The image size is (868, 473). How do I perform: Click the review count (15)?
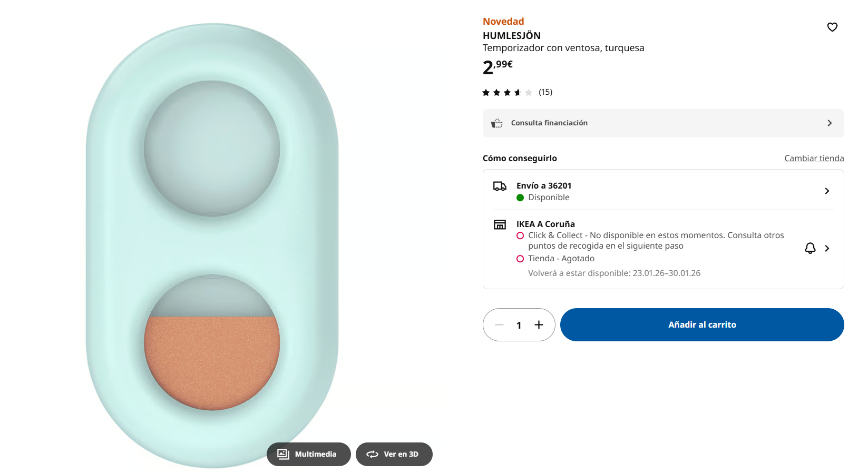(545, 92)
